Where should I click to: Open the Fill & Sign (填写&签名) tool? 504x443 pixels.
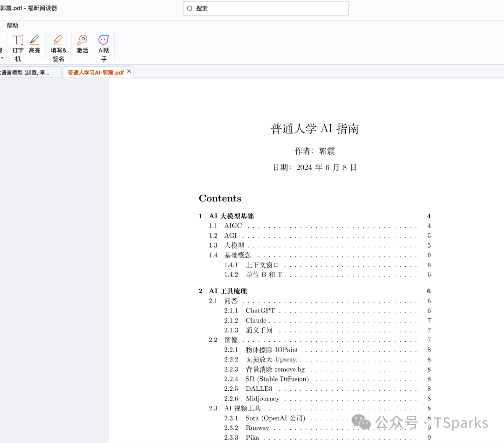click(x=58, y=48)
